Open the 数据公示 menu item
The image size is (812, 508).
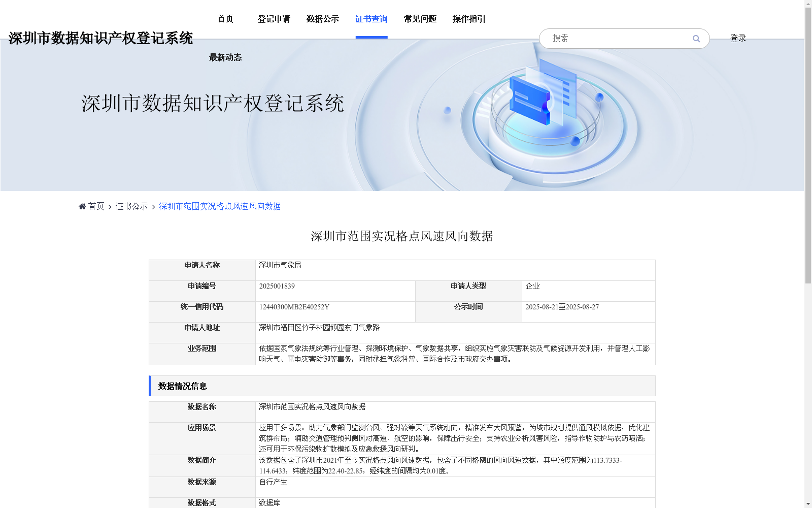click(x=323, y=19)
